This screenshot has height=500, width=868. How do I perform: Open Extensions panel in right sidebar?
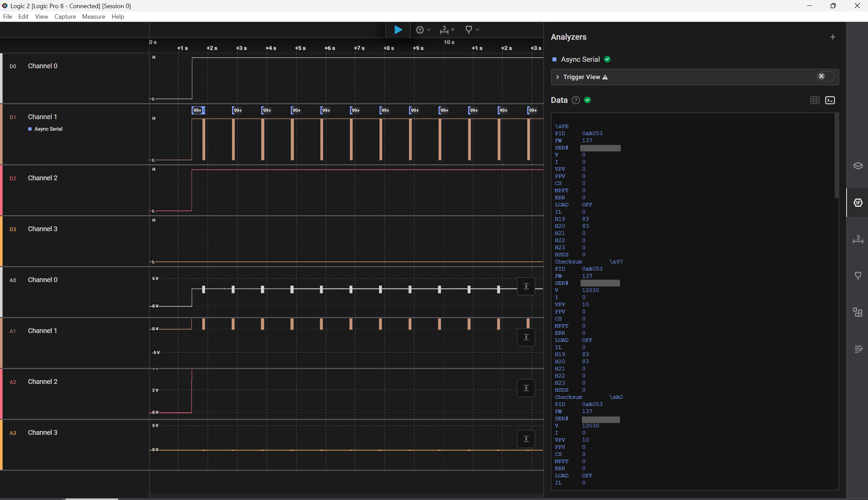[x=858, y=312]
